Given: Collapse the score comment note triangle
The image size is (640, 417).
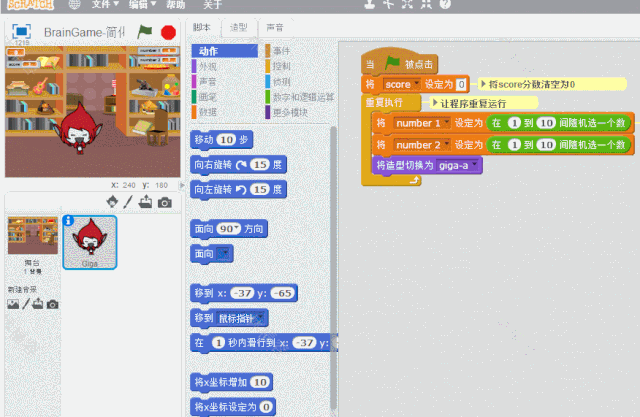Looking at the screenshot, I should pyautogui.click(x=485, y=85).
